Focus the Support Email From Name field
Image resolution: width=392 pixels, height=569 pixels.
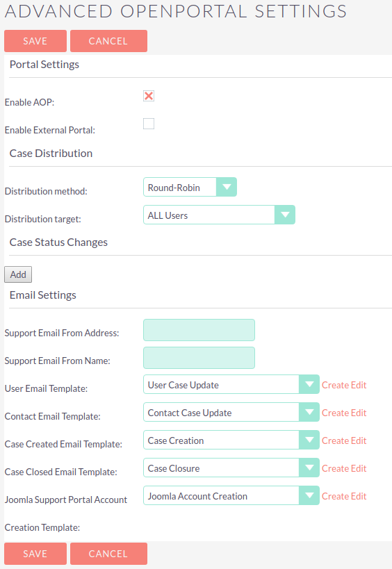pyautogui.click(x=199, y=358)
